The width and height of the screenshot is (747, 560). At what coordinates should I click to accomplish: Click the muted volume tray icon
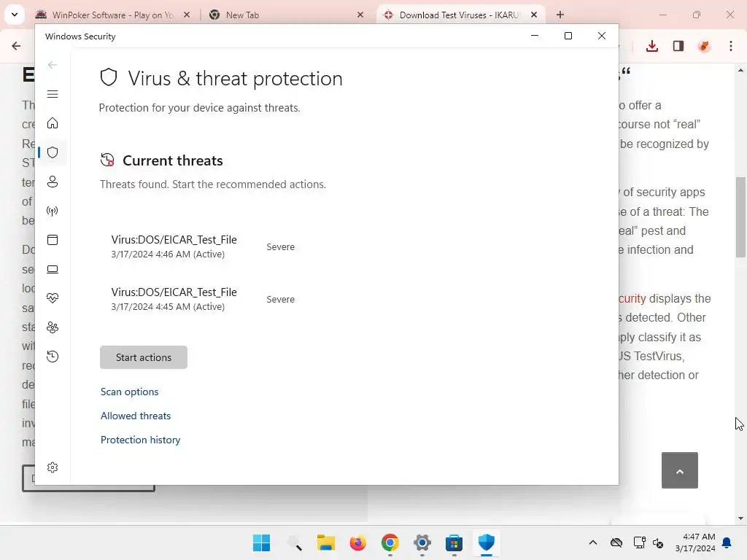tap(658, 542)
